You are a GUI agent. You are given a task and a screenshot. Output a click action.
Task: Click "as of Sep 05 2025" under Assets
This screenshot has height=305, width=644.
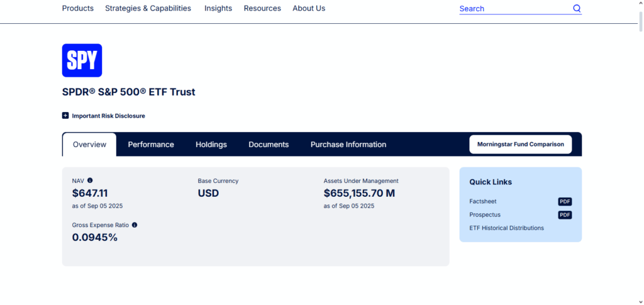coord(348,206)
